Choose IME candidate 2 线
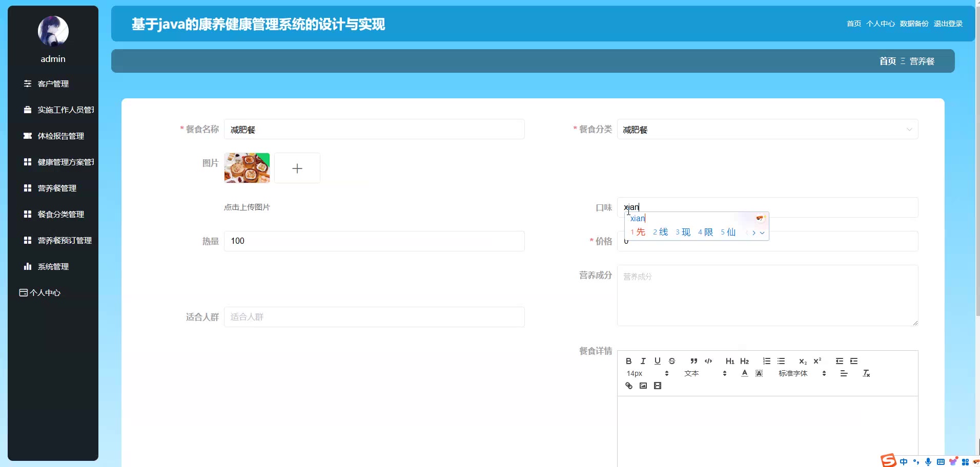Screen dimensions: 980x467 point(661,232)
